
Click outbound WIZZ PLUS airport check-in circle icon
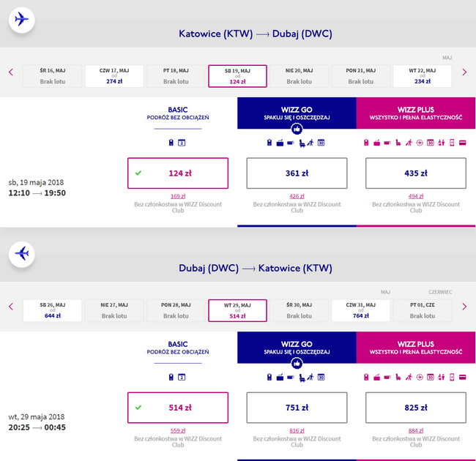coord(420,143)
